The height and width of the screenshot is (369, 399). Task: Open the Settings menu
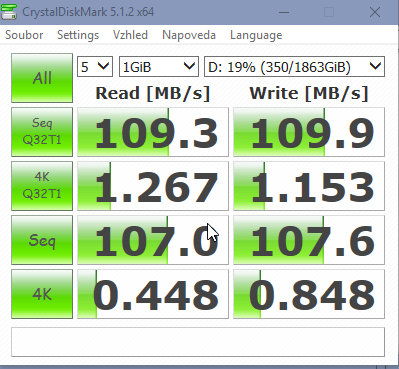78,35
